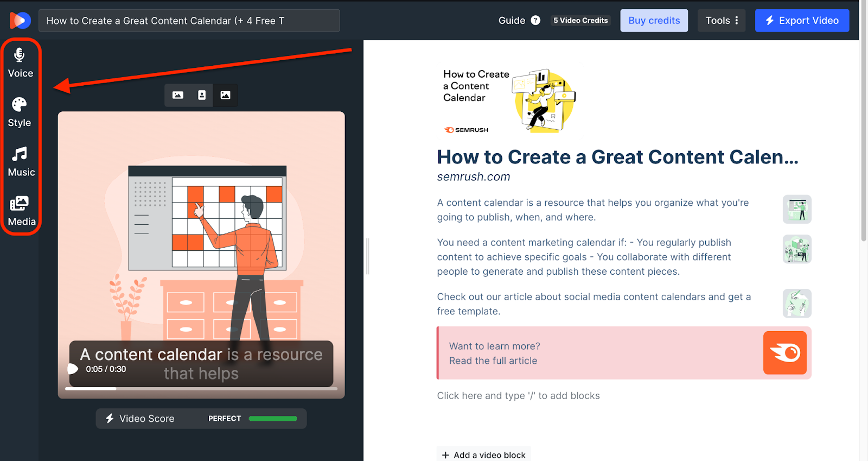Click the video title input field
This screenshot has width=868, height=461.
[x=189, y=21]
